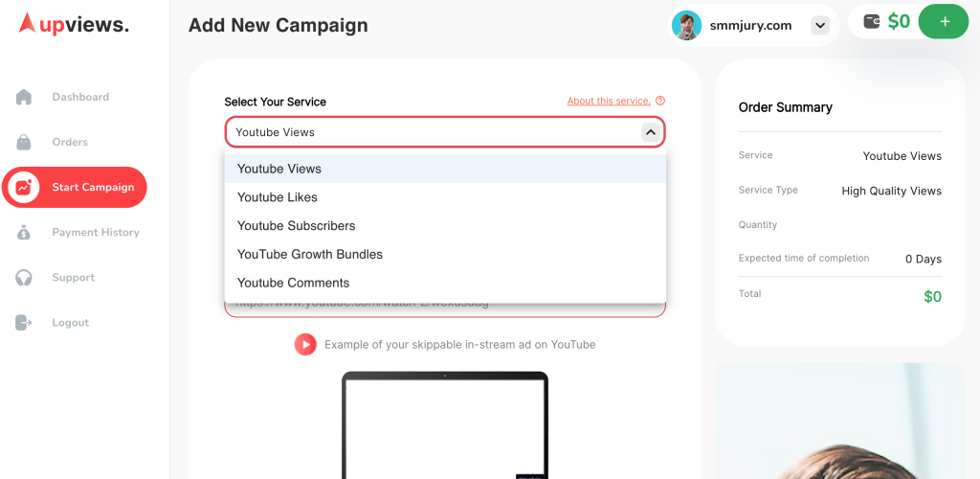Viewport: 980px width, 479px height.
Task: Collapse the Select Your Service dropdown chevron
Action: pyautogui.click(x=651, y=132)
